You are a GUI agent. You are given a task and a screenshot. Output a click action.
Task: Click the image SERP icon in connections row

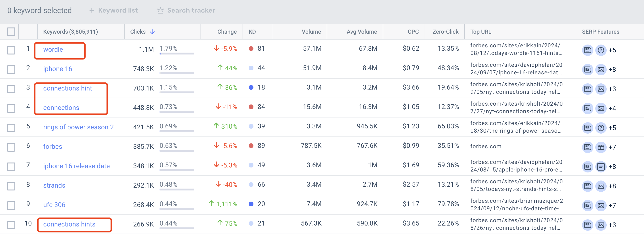coord(601,108)
